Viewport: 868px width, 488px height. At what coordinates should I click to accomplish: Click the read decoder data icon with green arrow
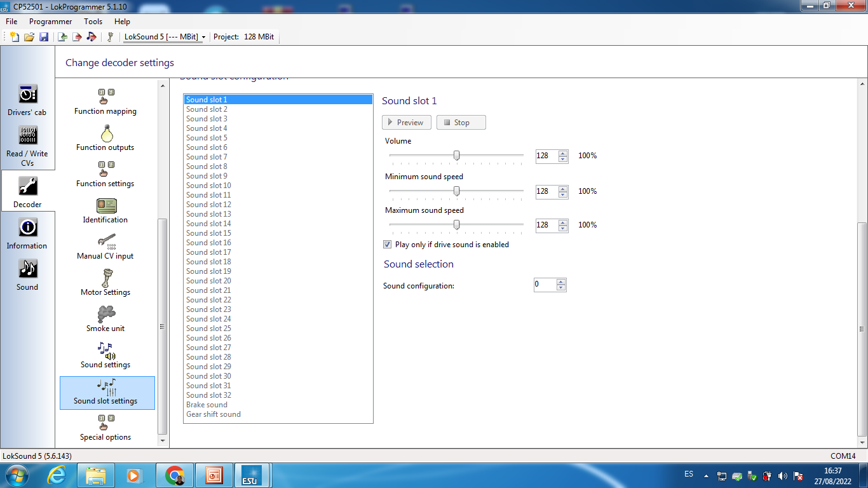[62, 37]
